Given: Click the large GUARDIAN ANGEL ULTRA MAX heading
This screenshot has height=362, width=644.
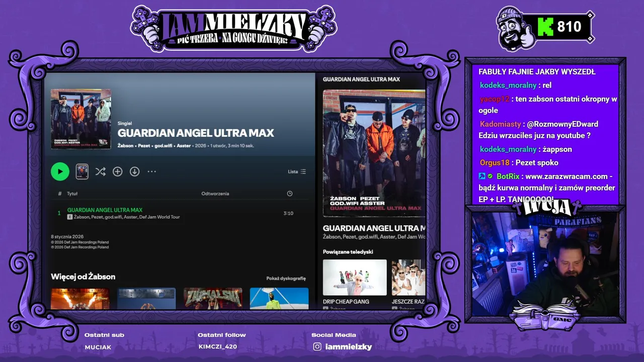Looking at the screenshot, I should 196,133.
